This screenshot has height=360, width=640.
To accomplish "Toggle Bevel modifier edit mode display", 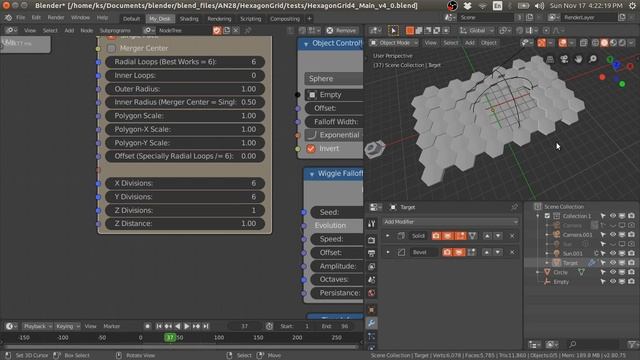I will coord(471,252).
